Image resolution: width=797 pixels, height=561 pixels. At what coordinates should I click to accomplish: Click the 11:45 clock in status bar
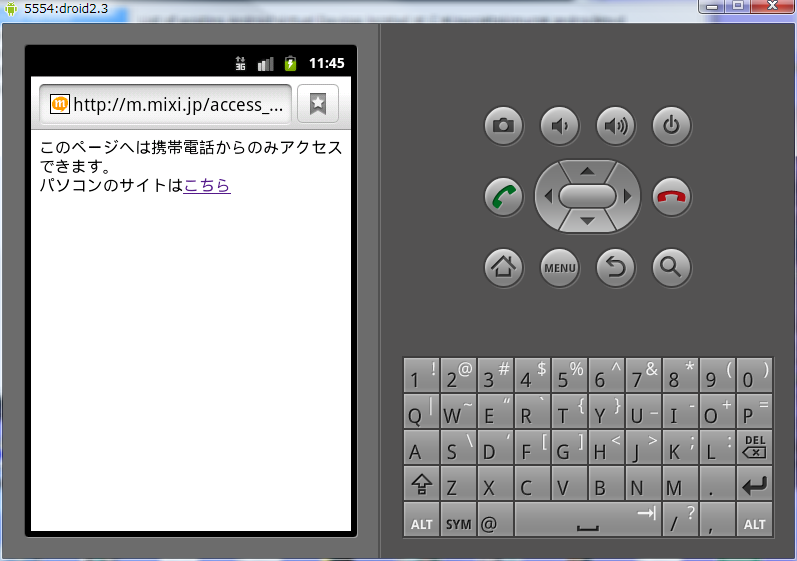[x=326, y=63]
